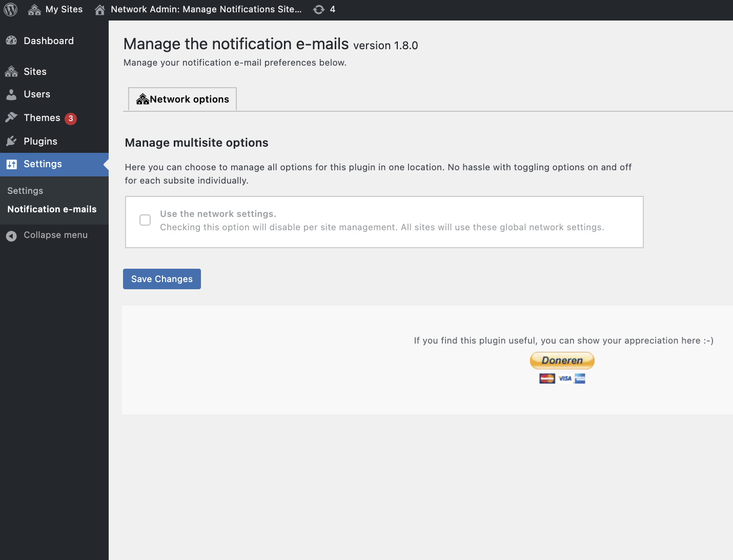Open My Sites from the admin bar
The width and height of the screenshot is (733, 560).
point(55,9)
